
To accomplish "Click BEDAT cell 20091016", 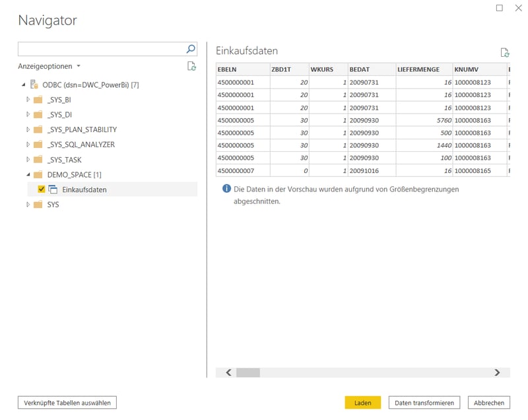I will coord(372,171).
